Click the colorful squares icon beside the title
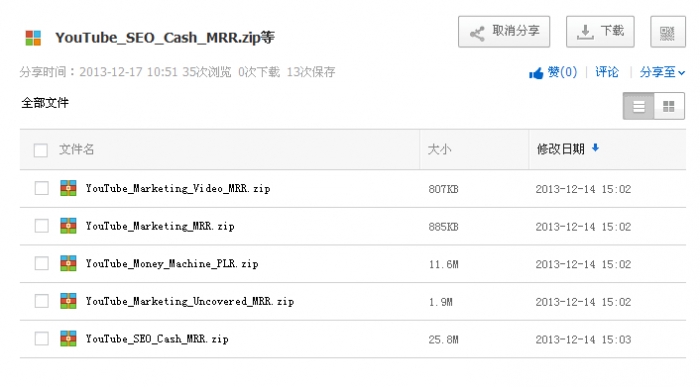 coord(33,38)
